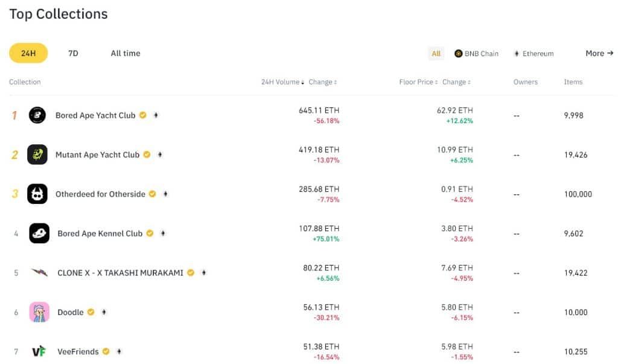Open Otherdeed for Otherside collection avatar
Viewport: 618px width, 364px height.
(x=37, y=194)
